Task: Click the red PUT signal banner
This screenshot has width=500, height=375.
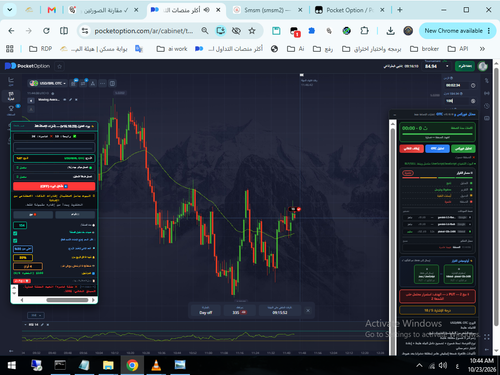Action: [437, 296]
